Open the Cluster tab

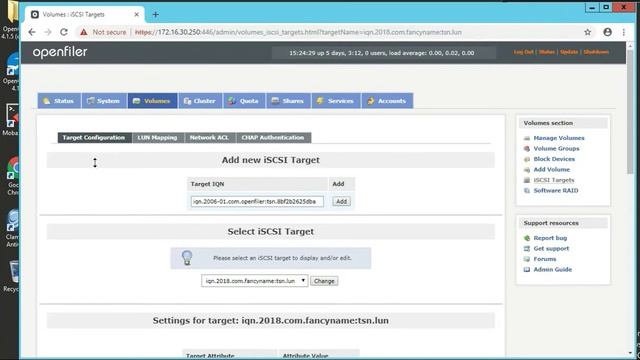pyautogui.click(x=200, y=101)
